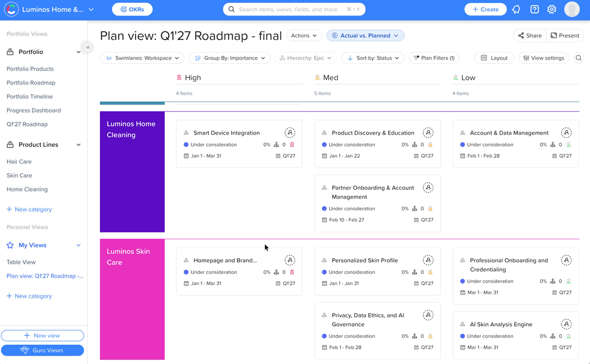Open Group By: Importance dropdown
Screen dimensions: 590x364
point(229,58)
